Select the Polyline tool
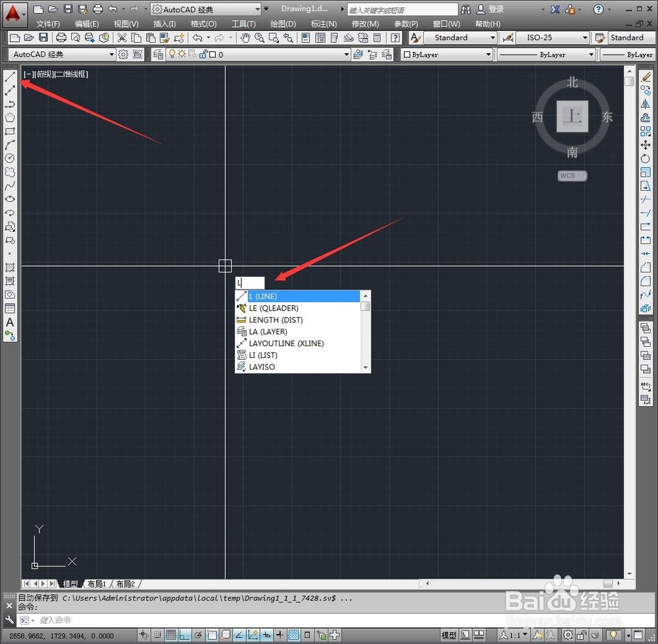The height and width of the screenshot is (644, 658). pos(10,104)
